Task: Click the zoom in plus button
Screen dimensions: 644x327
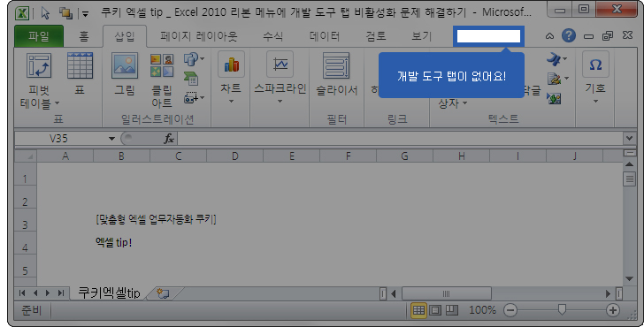Action: point(613,310)
